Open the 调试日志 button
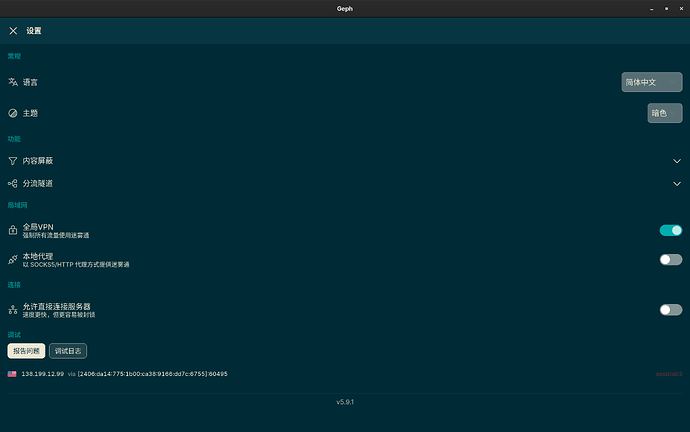This screenshot has height=432, width=690. (68, 351)
